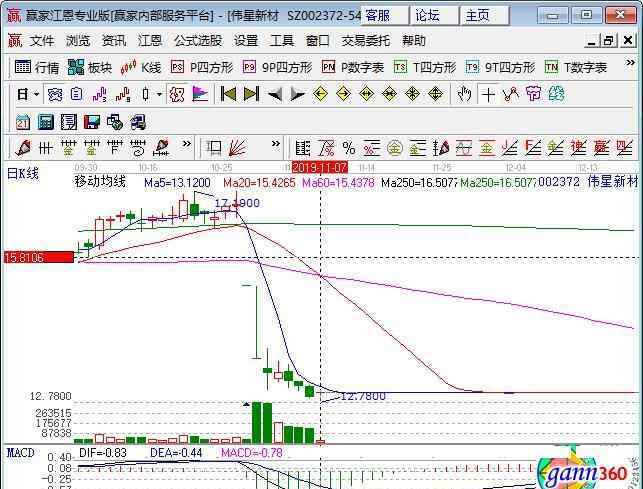Open the candlestick style dropdown arrow
This screenshot has height=489, width=643.
point(159,95)
